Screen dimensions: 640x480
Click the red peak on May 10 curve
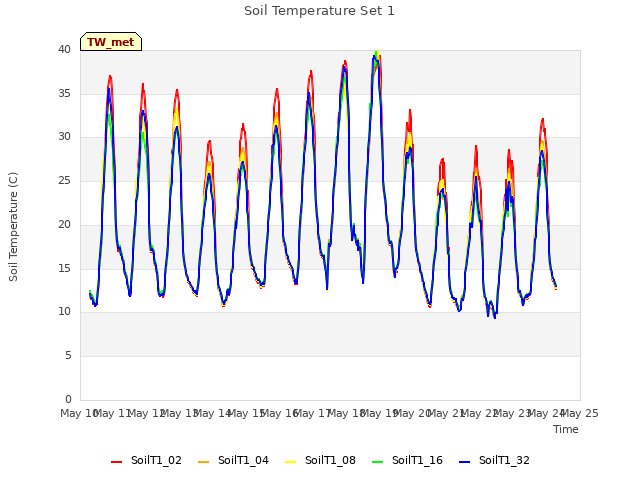coord(110,77)
